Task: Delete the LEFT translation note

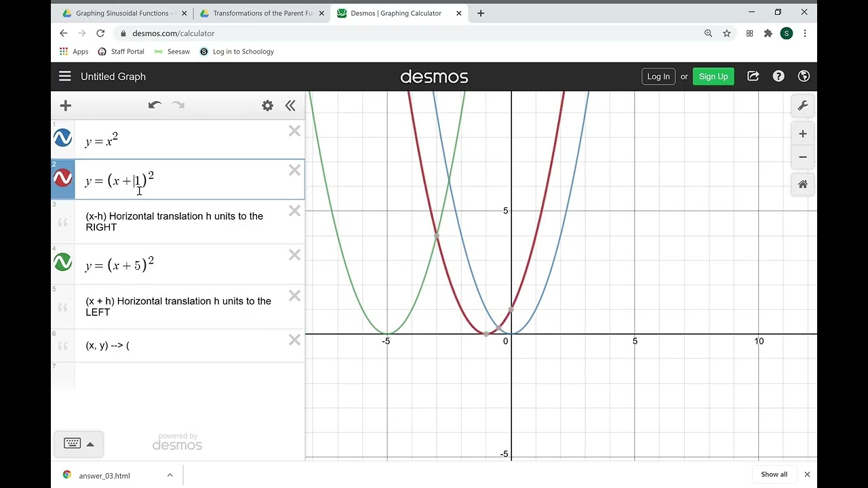Action: tap(294, 296)
